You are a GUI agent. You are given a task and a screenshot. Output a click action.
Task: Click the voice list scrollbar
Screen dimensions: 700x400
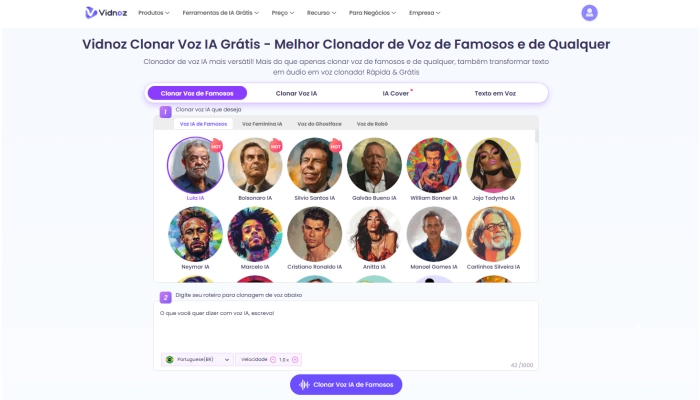536,136
